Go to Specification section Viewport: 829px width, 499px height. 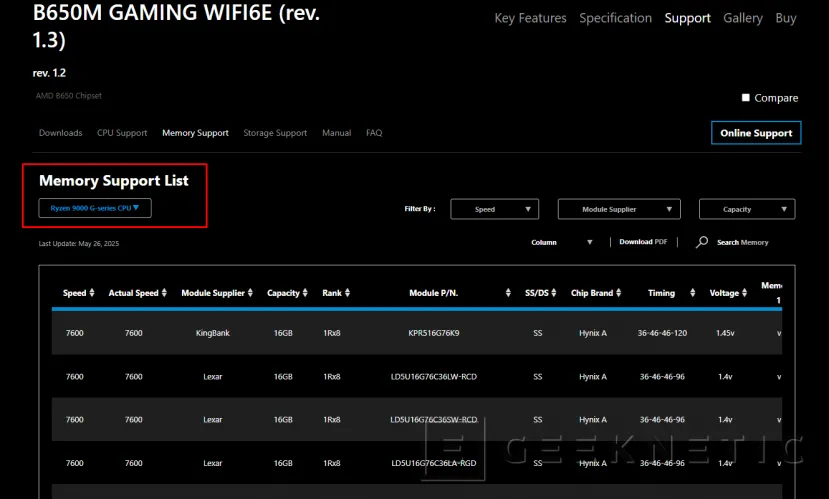point(615,18)
